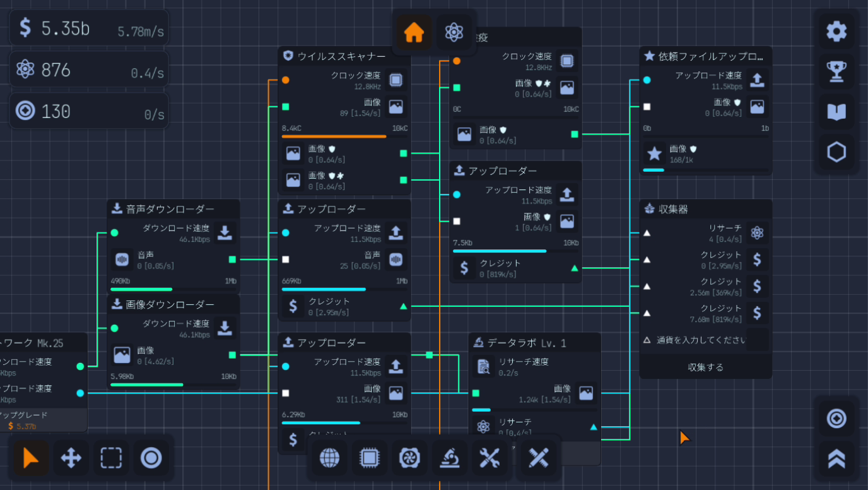The height and width of the screenshot is (490, 868).
Task: Select the box selection tool
Action: (111, 458)
